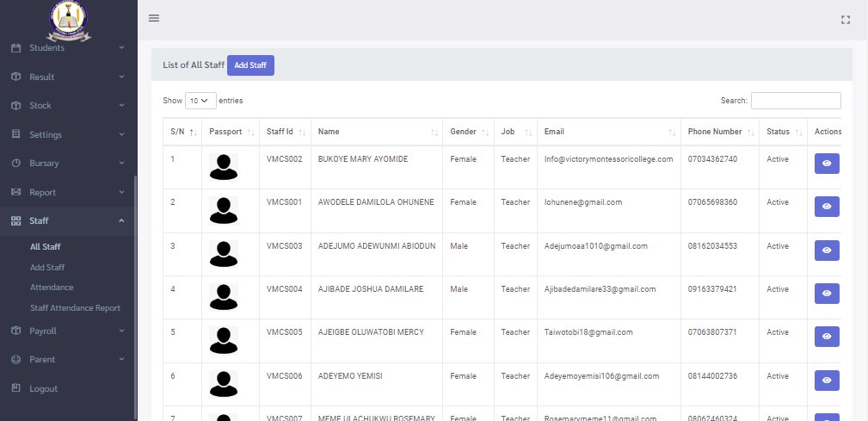Open Staff Attendance Report item
Viewport: 868px width, 421px height.
[76, 308]
